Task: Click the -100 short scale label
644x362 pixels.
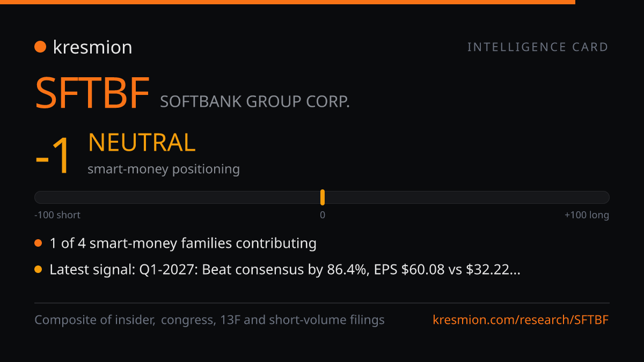Action: (x=57, y=215)
